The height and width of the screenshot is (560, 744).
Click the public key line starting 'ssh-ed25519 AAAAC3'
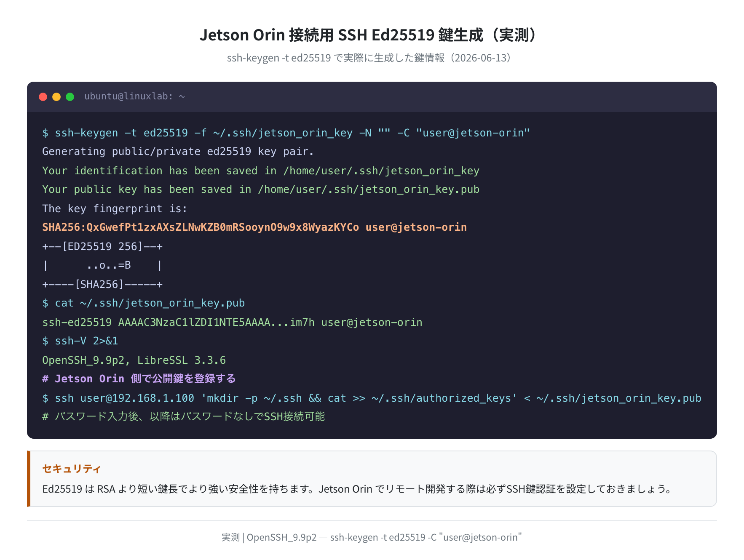[x=232, y=323]
